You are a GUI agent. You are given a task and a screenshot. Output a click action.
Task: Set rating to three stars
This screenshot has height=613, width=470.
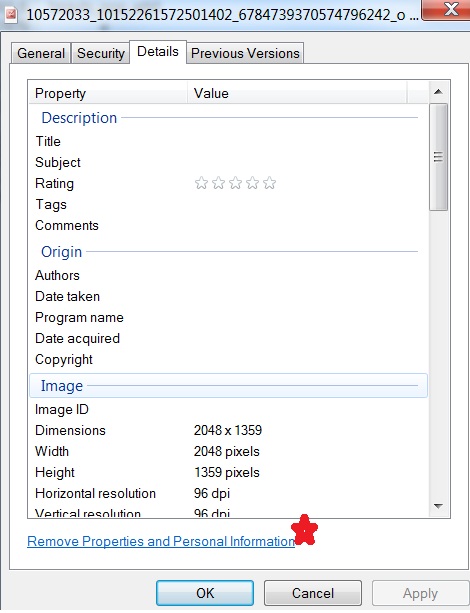235,183
